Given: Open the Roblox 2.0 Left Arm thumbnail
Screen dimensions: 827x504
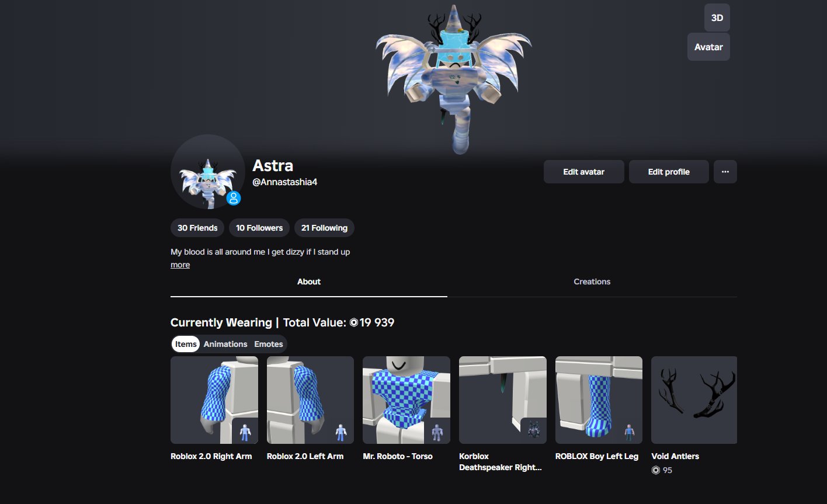Looking at the screenshot, I should point(310,400).
